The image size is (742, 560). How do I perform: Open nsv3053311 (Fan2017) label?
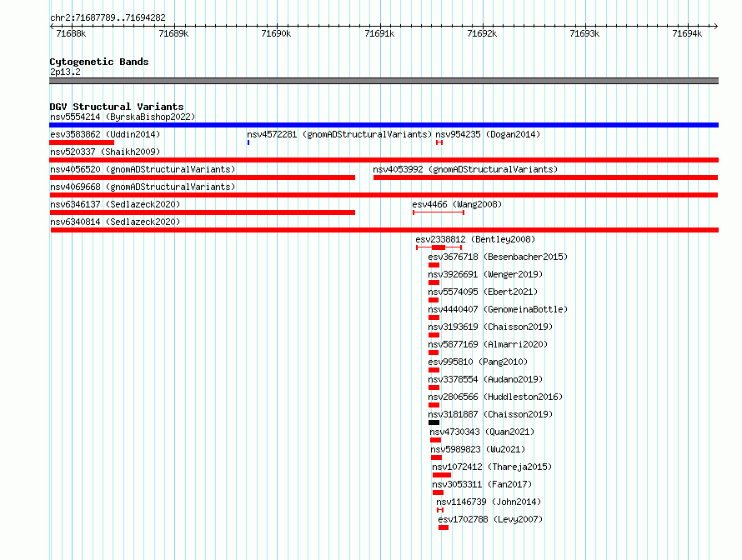pyautogui.click(x=482, y=484)
